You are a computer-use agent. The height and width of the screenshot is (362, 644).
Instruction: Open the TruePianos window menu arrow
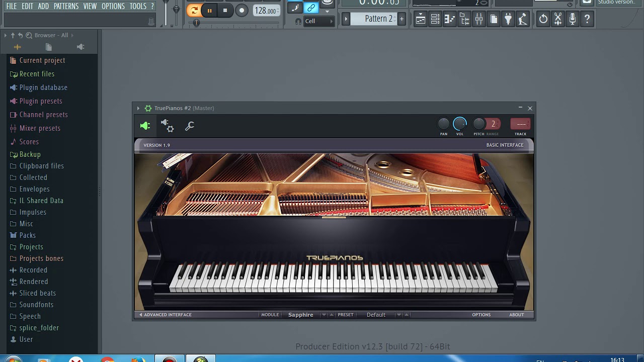pos(138,108)
